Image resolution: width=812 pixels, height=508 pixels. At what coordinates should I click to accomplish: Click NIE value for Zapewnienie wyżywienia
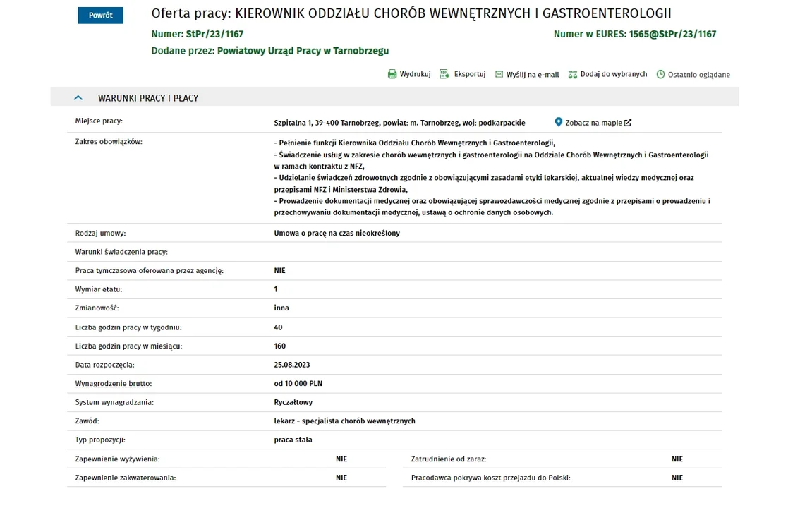[341, 459]
